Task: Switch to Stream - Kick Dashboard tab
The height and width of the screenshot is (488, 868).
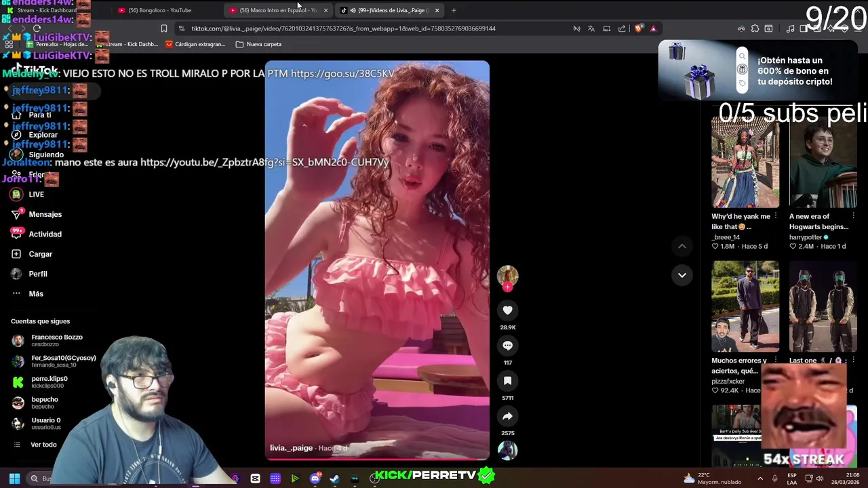Action: click(47, 10)
